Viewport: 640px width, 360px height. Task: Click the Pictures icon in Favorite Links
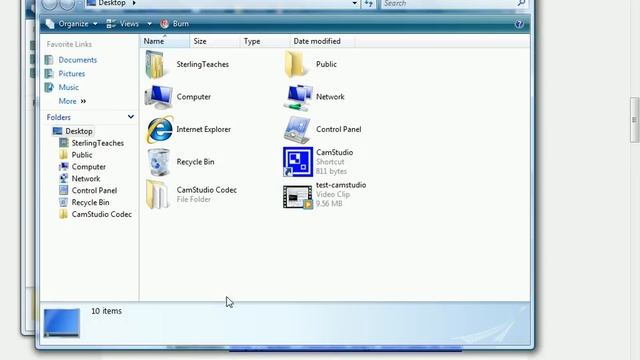point(49,74)
